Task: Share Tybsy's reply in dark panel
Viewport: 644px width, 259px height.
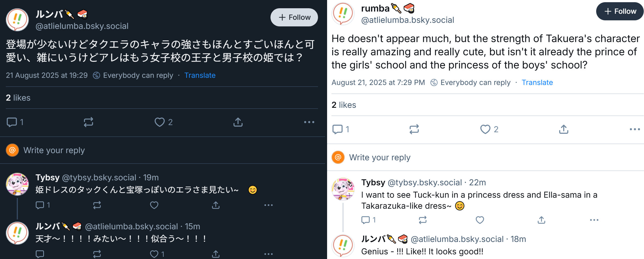Action: [216, 205]
